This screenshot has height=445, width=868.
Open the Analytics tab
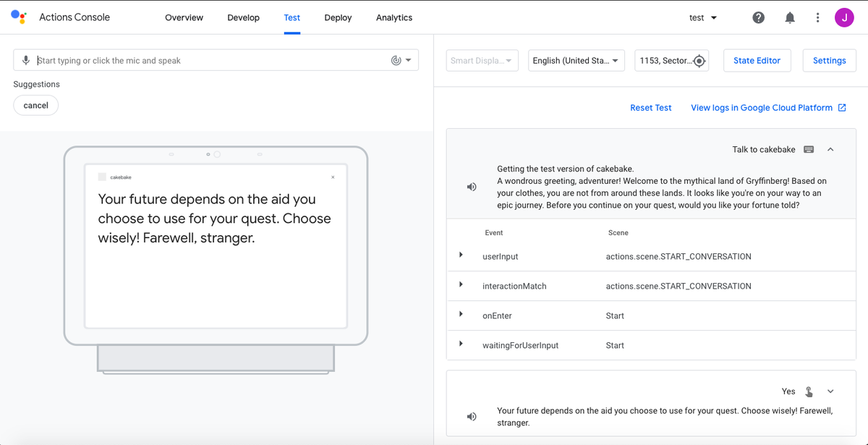393,17
